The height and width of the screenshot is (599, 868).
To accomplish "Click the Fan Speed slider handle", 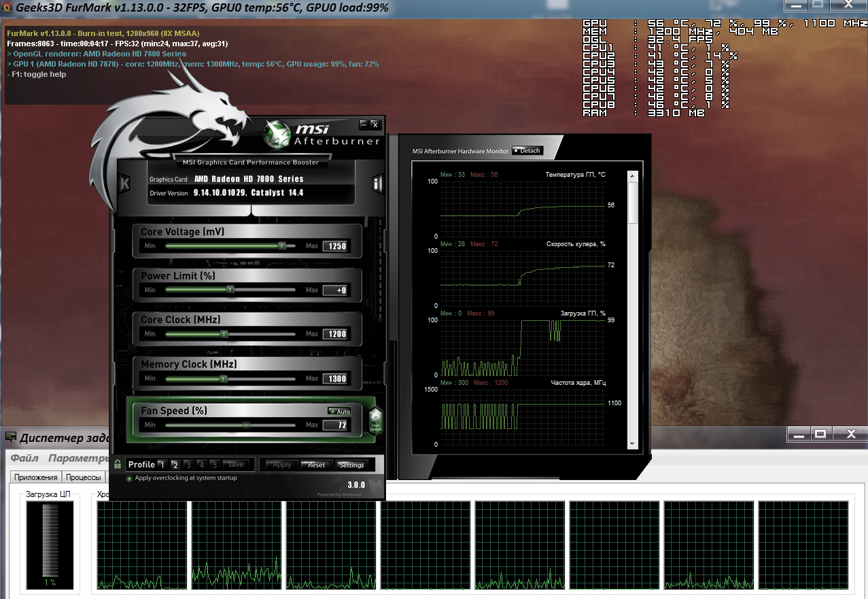I will click(x=247, y=425).
